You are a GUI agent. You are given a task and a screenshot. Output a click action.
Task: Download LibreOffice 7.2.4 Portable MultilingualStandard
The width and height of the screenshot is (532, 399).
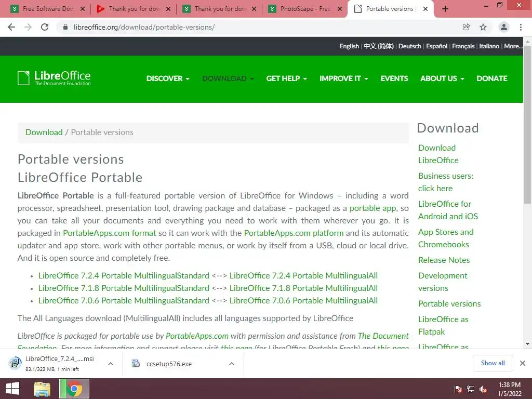point(124,275)
